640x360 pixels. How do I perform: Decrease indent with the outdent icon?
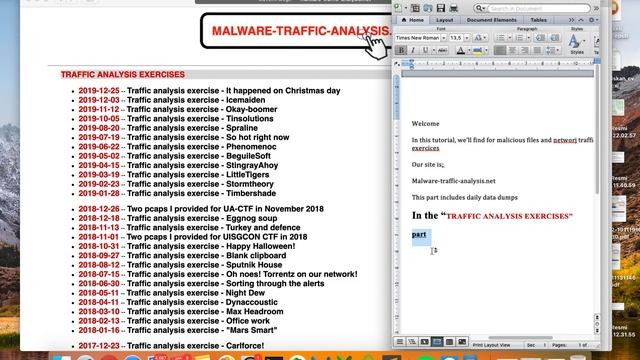[540, 38]
